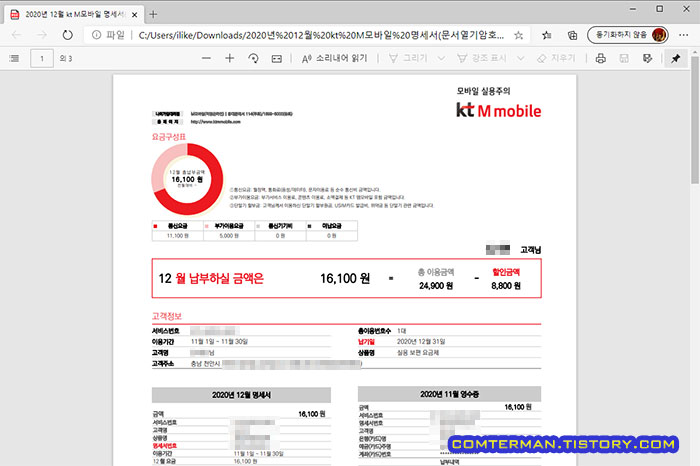
Task: Click the 요금구성표 heading
Action: pyautogui.click(x=168, y=137)
